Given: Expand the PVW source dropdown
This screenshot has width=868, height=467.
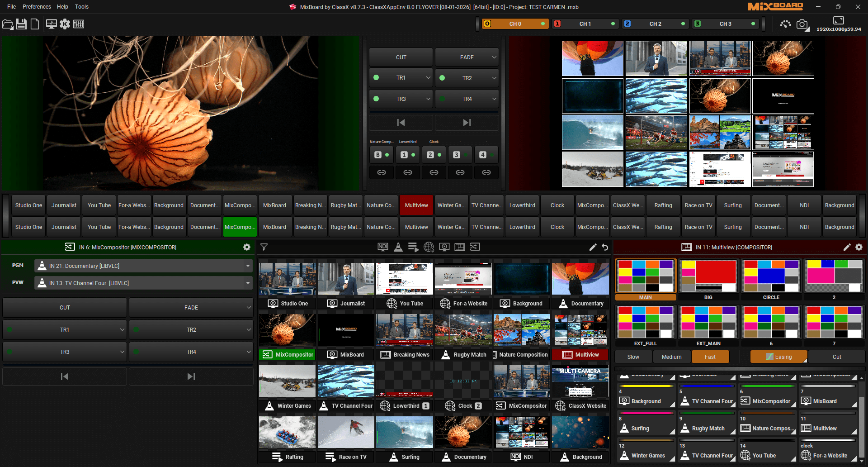Looking at the screenshot, I should pos(248,283).
